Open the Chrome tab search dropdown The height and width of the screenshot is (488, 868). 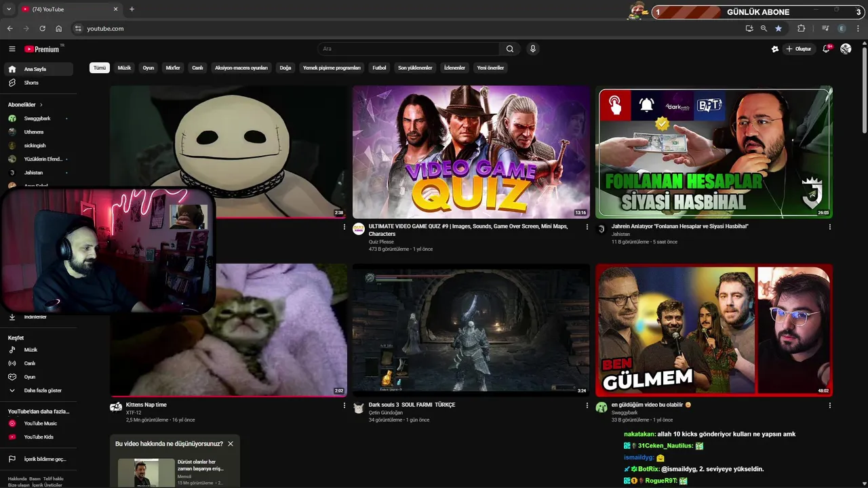click(x=9, y=9)
